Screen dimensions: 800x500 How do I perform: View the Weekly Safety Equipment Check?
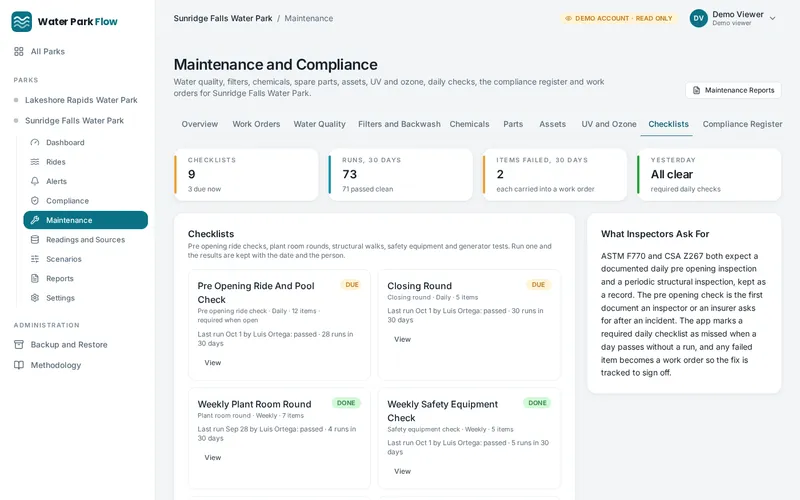(x=402, y=471)
